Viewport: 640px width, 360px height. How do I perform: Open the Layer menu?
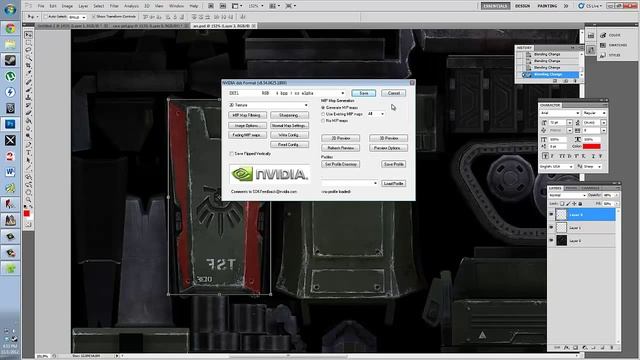(x=83, y=6)
